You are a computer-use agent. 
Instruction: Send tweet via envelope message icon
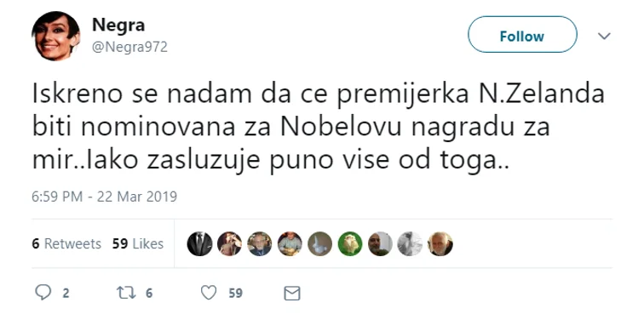tap(292, 294)
